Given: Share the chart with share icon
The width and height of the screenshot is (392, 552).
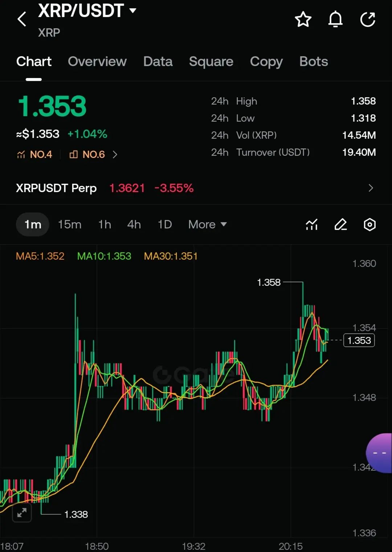Looking at the screenshot, I should point(368,19).
